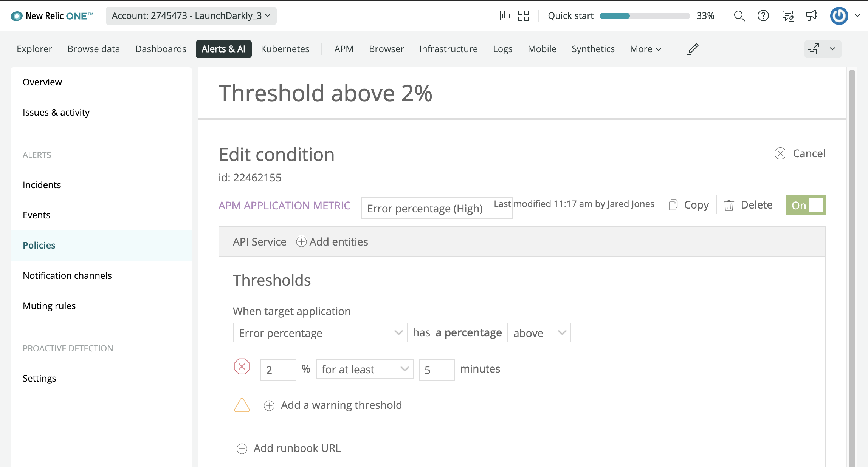Click the help question mark icon

point(763,16)
